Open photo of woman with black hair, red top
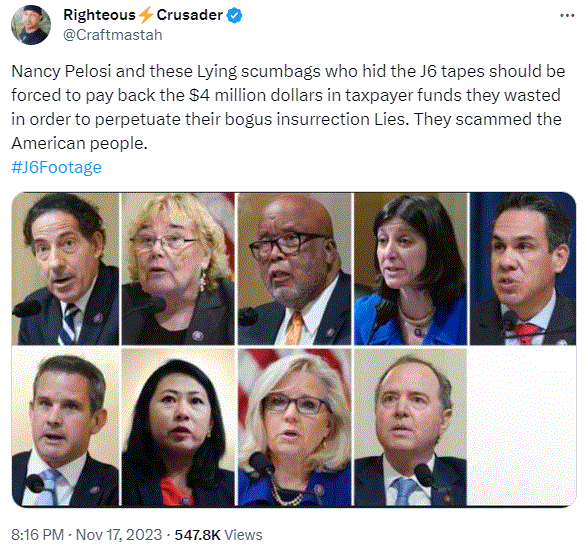The height and width of the screenshot is (555, 587). tap(178, 427)
